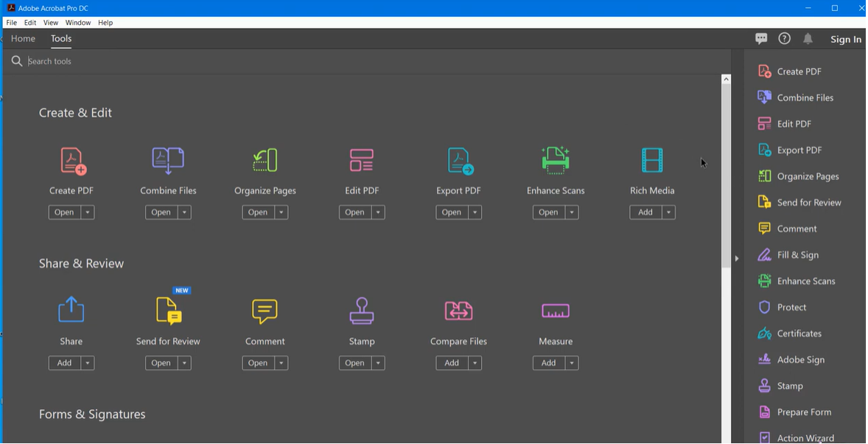Open Action Wizard in right sidebar
This screenshot has width=868, height=444.
pos(796,438)
